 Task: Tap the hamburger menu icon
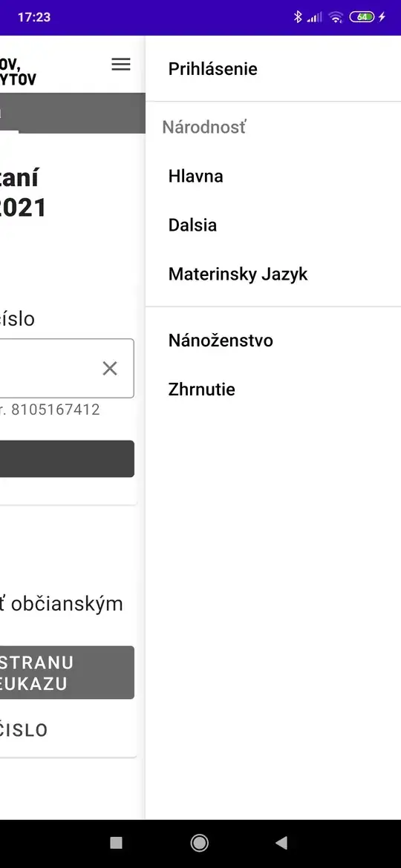pyautogui.click(x=121, y=65)
